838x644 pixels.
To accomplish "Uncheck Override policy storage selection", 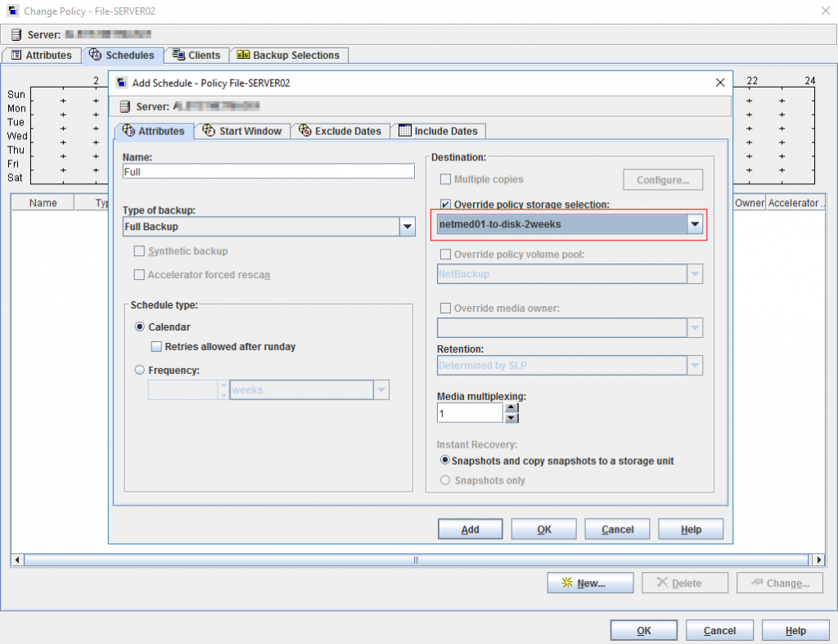I will pos(446,205).
